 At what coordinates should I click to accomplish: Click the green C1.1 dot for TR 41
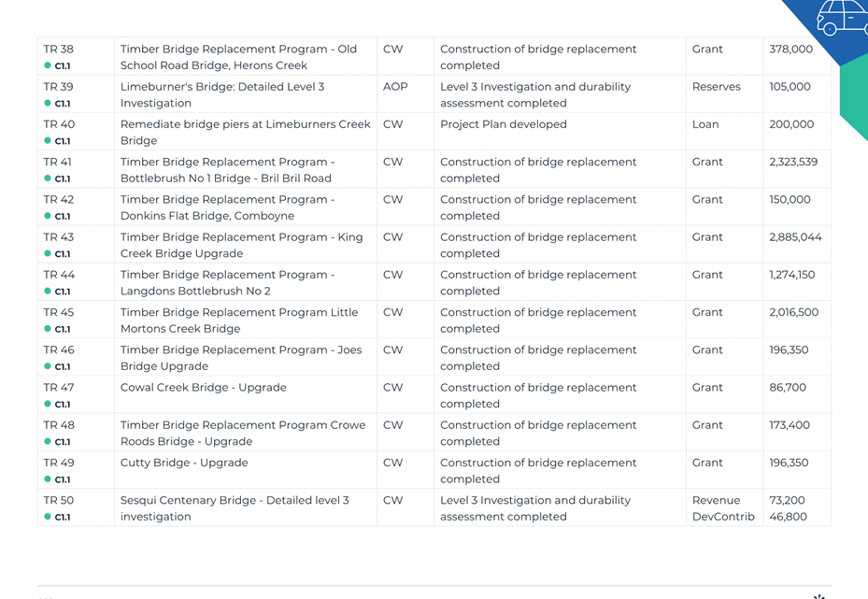pos(48,178)
